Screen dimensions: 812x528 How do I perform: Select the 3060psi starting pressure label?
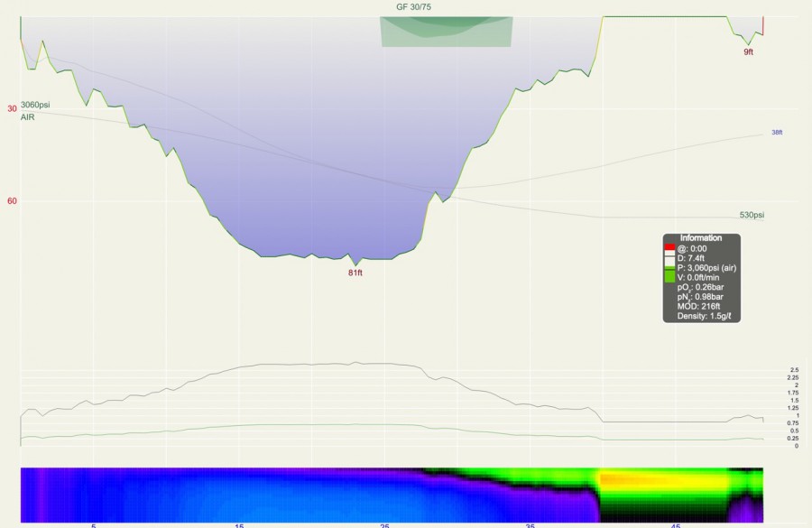(x=35, y=106)
